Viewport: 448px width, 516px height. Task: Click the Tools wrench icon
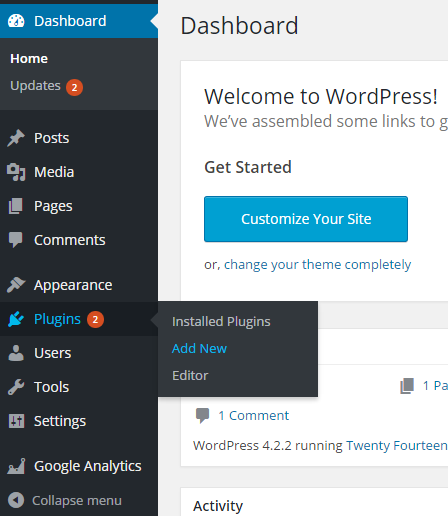(16, 387)
